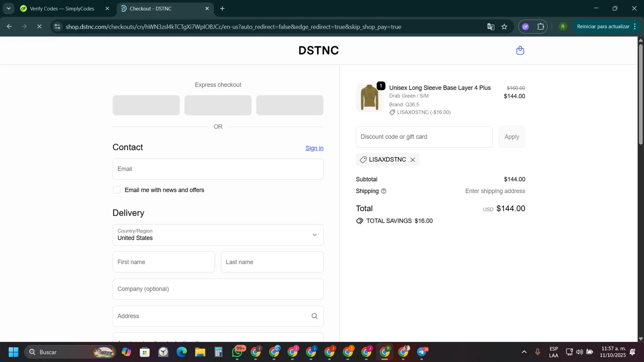Open the tab search dropdown arrow
The height and width of the screenshot is (362, 644).
(9, 9)
